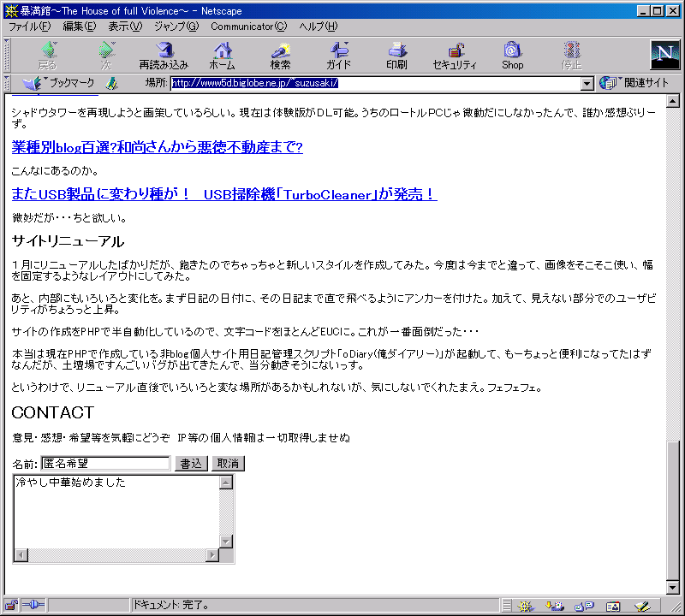The image size is (685, 616).
Task: Print the page with 印刷 icon
Action: (396, 56)
